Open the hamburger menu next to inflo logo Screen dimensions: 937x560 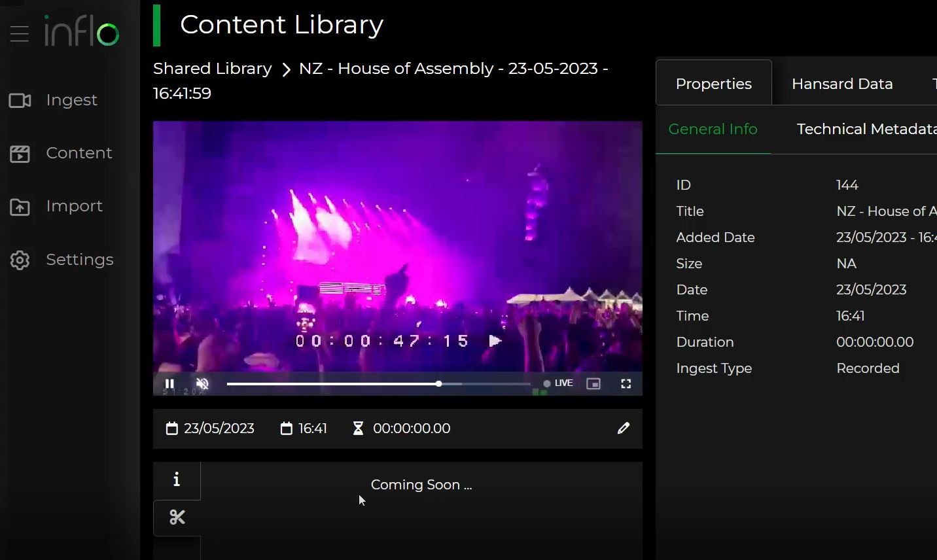click(x=20, y=33)
